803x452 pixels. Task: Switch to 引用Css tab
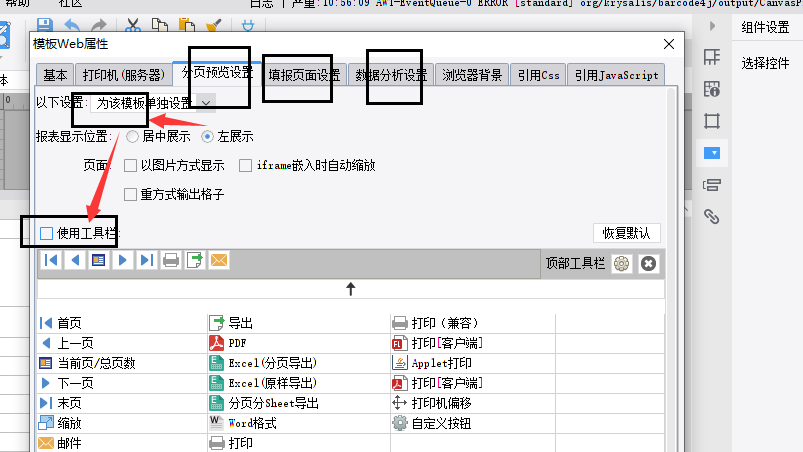[x=538, y=75]
